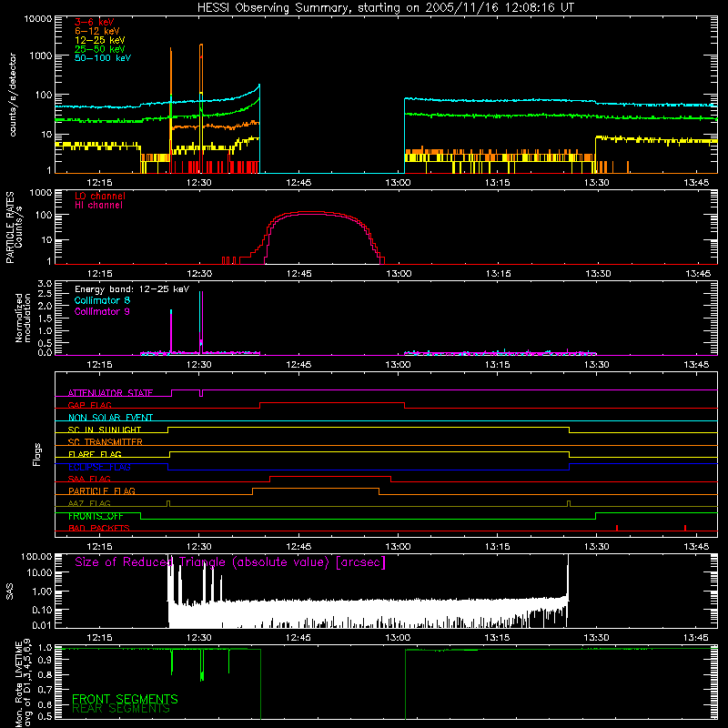
Task: Click the 13:45 tick under SAS plot
Action: 696,638
